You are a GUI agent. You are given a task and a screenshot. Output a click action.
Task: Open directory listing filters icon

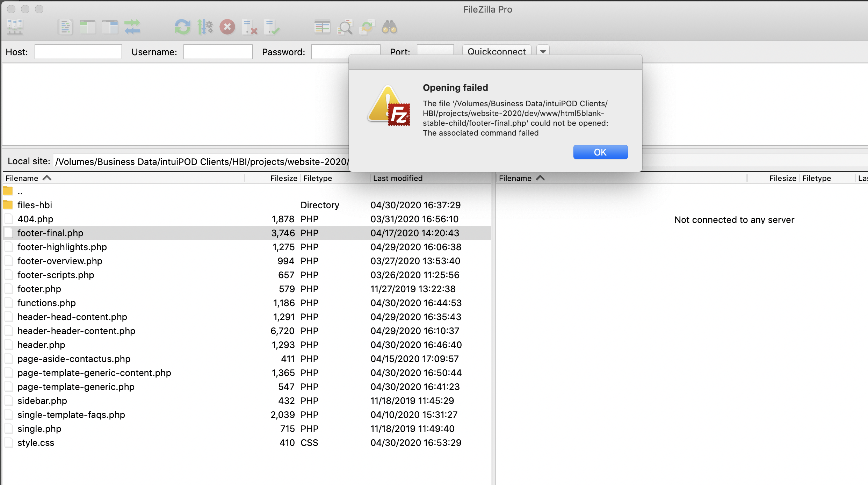pyautogui.click(x=322, y=27)
